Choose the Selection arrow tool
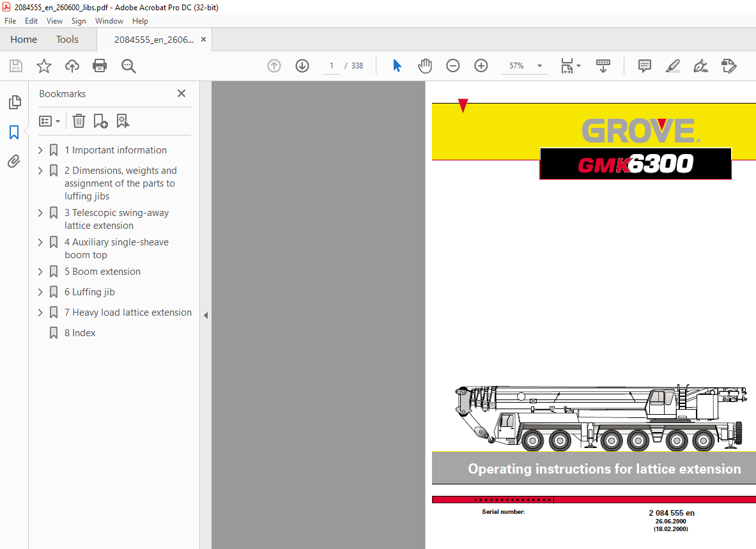The width and height of the screenshot is (756, 549). pyautogui.click(x=397, y=66)
